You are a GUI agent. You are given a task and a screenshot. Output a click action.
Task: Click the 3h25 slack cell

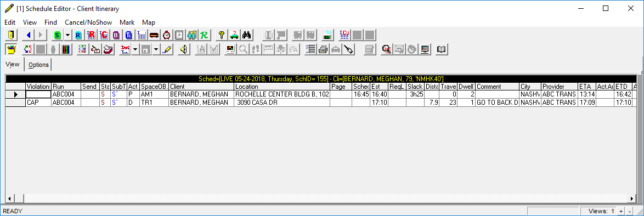click(x=415, y=94)
